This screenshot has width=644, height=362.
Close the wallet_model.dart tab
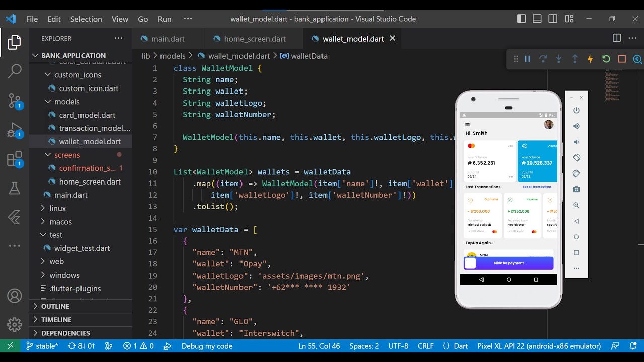[393, 38]
